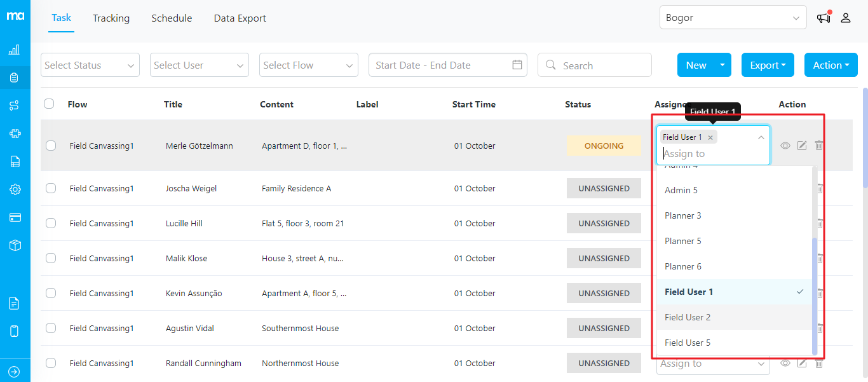
Task: Expand the Select Flow dropdown
Action: [308, 65]
